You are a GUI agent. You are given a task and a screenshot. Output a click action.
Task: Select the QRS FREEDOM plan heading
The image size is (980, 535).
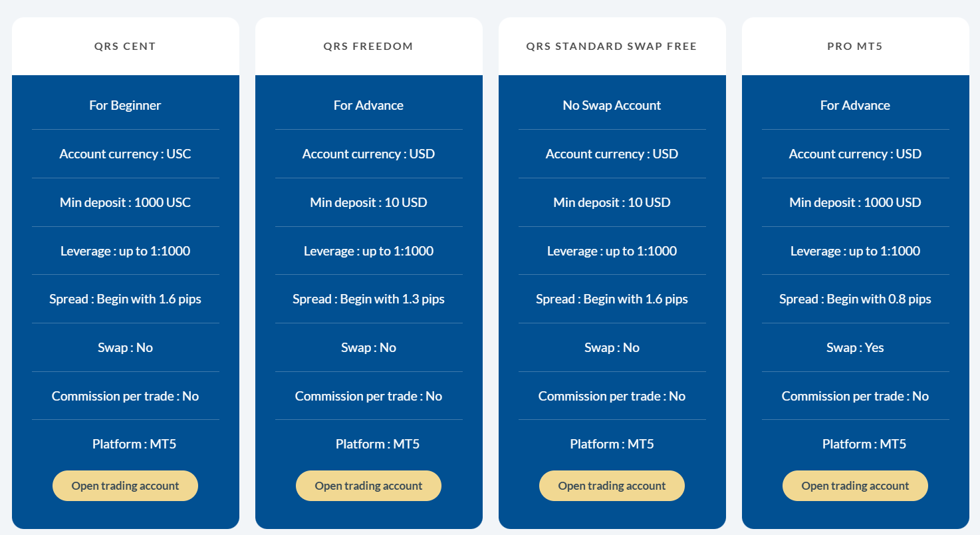point(368,47)
